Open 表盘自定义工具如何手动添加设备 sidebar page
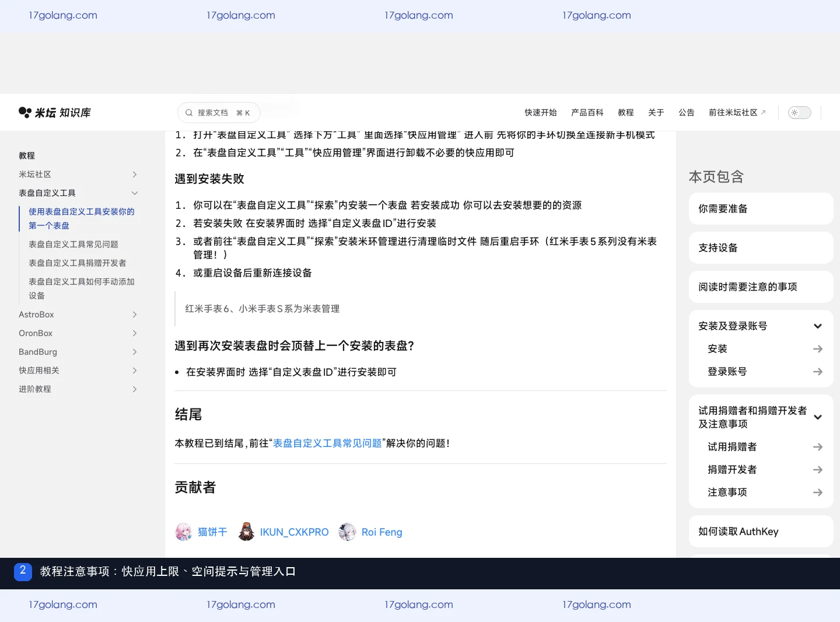The image size is (840, 622). [82, 289]
